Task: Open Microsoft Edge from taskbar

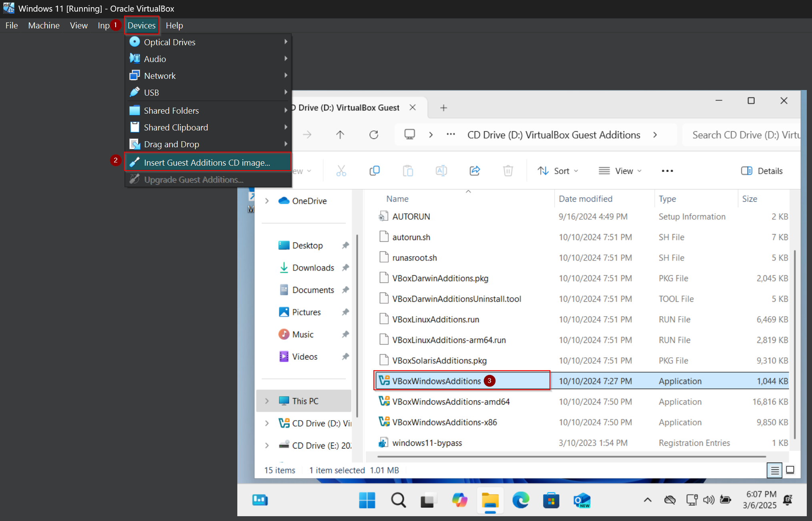Action: (521, 500)
